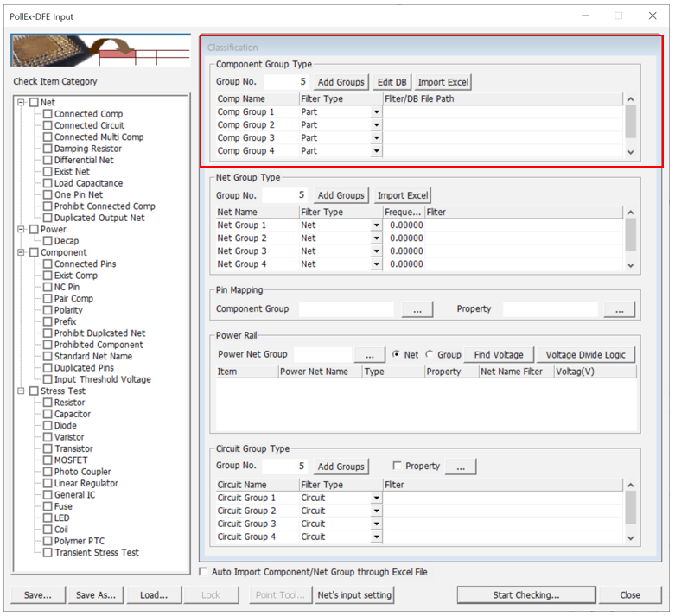675x616 pixels.
Task: Enable the Differential Net checkbox
Action: 48,160
